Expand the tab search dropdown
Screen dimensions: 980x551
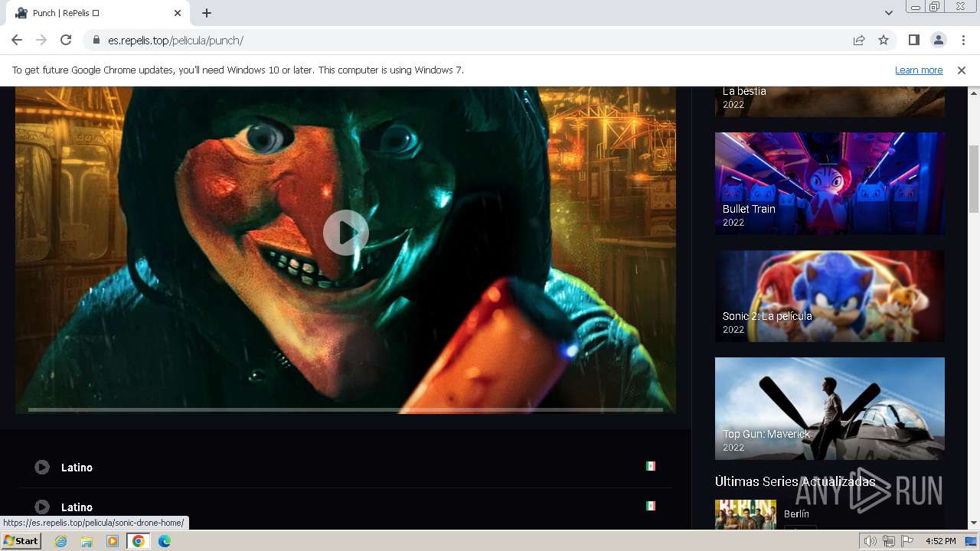[888, 13]
